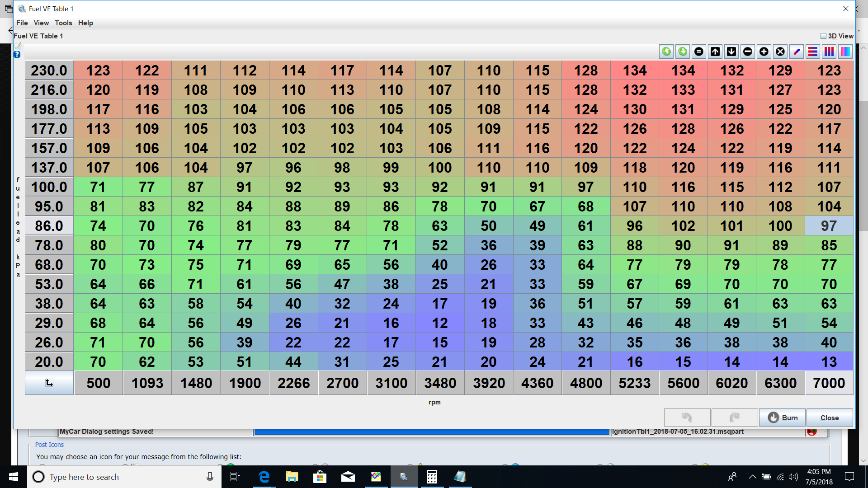Click the Close button
The height and width of the screenshot is (488, 868).
point(830,418)
